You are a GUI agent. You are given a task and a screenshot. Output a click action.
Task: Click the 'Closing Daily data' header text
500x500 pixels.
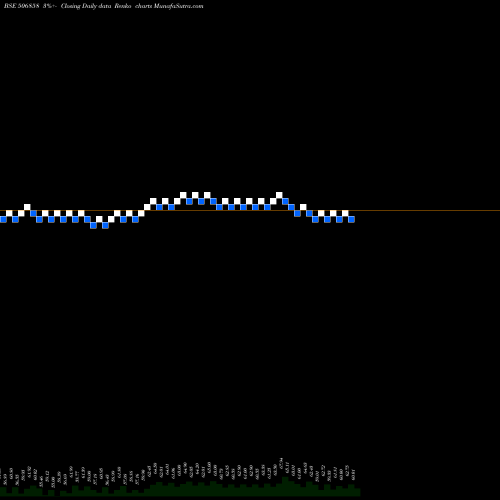click(x=86, y=6)
